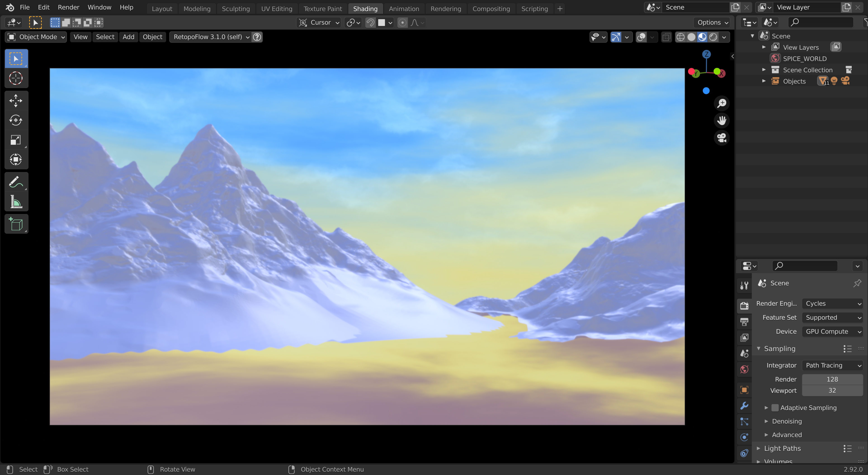Screen dimensions: 868x475
Task: Toggle the snapping magnet button
Action: [x=370, y=23]
